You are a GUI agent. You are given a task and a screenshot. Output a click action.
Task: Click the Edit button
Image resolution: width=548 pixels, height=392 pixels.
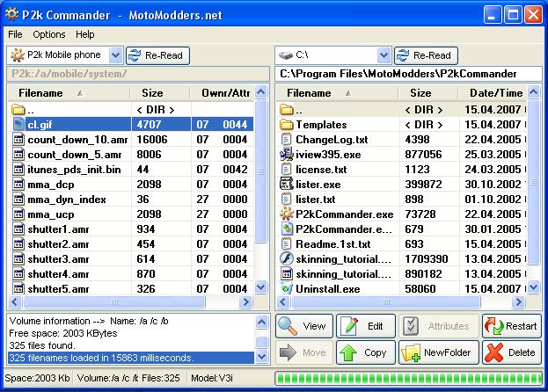click(366, 326)
